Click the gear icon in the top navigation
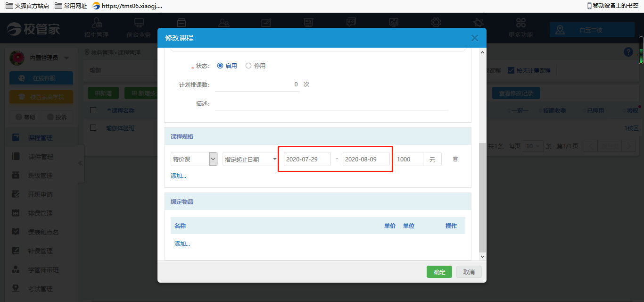644x302 pixels. [x=436, y=22]
